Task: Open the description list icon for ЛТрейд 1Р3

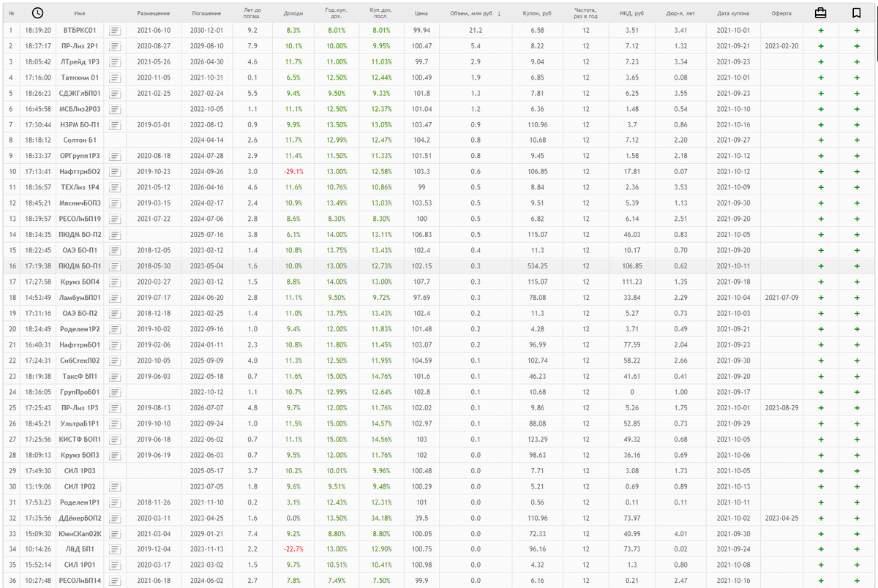Action: coord(115,61)
